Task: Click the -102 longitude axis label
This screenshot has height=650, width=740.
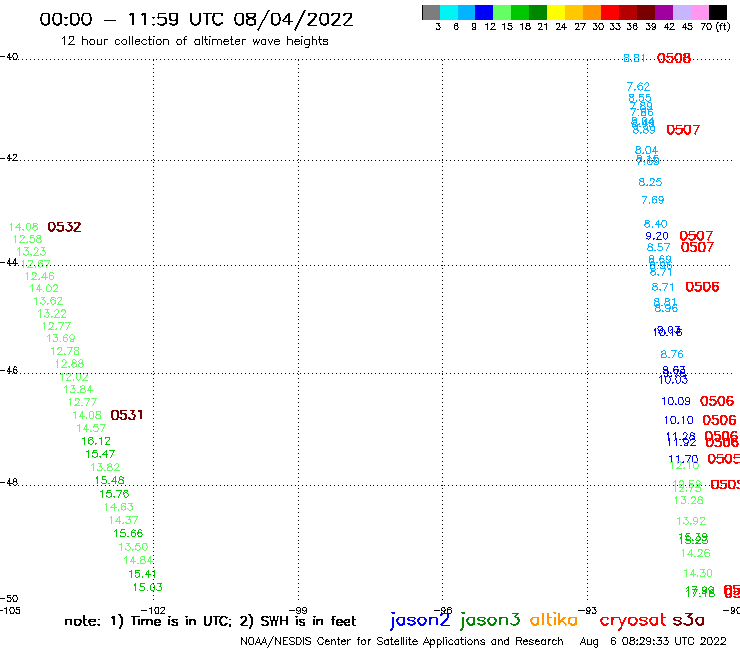Action: coord(153,610)
